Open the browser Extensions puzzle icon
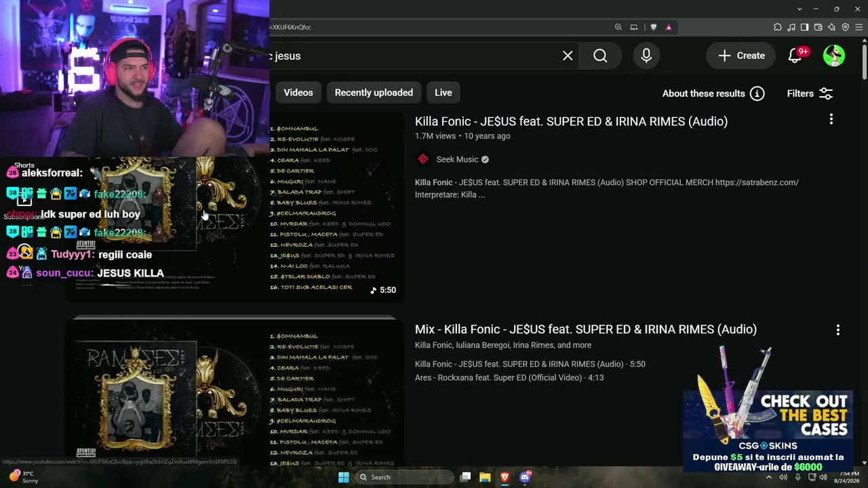This screenshot has height=488, width=868. point(777,27)
